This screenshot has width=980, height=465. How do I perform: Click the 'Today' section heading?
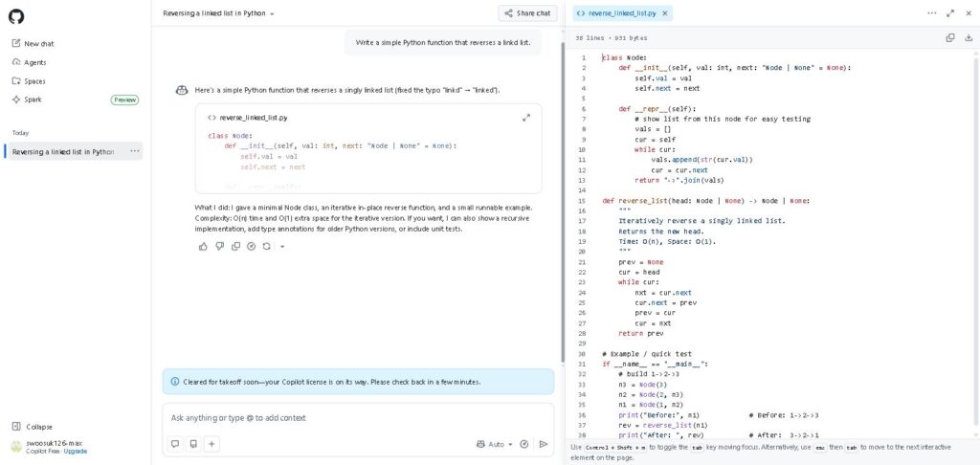(x=21, y=133)
